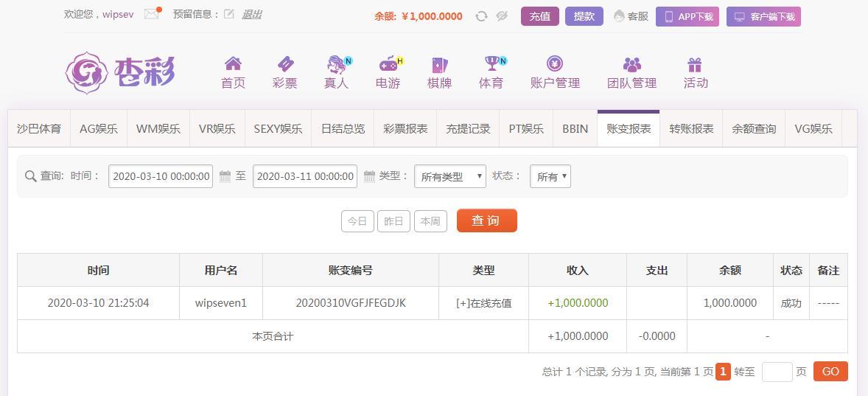The image size is (868, 396).
Task: Click the APP下载 button
Action: [x=687, y=17]
